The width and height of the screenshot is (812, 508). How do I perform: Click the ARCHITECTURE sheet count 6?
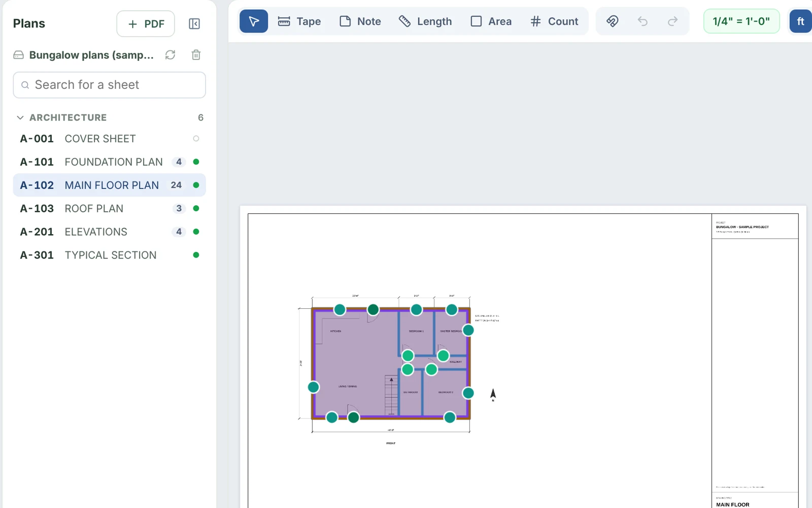click(x=200, y=117)
